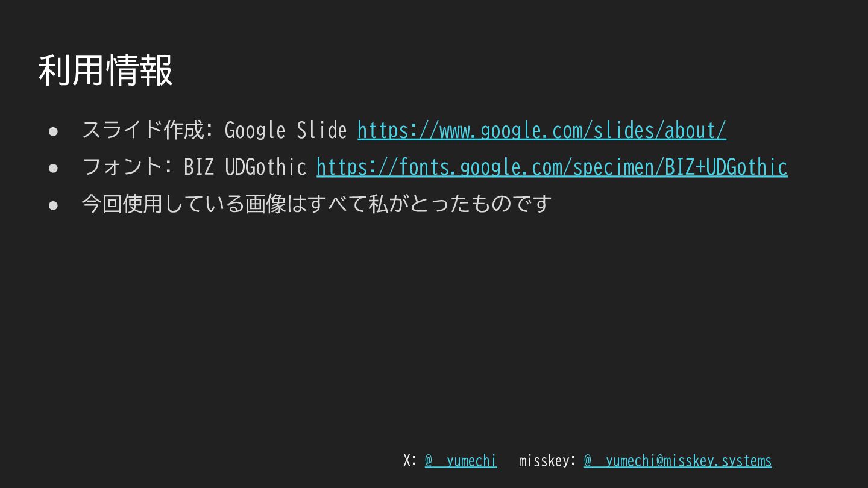The image size is (868, 488).
Task: Click the スライド作成 label text
Action: pos(142,130)
